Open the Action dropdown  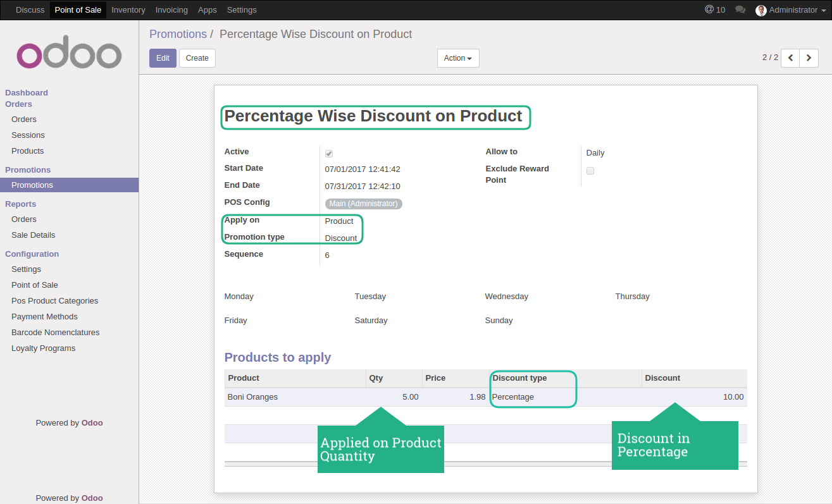[x=458, y=58]
